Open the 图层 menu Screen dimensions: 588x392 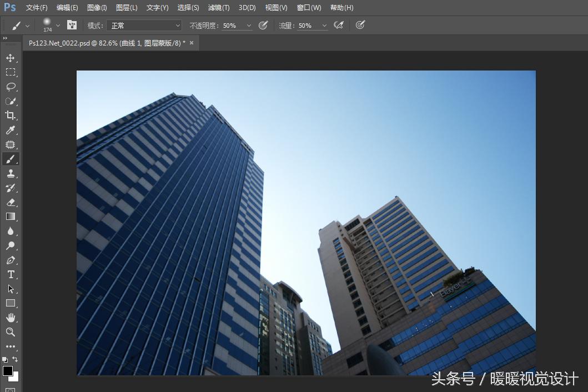[126, 7]
